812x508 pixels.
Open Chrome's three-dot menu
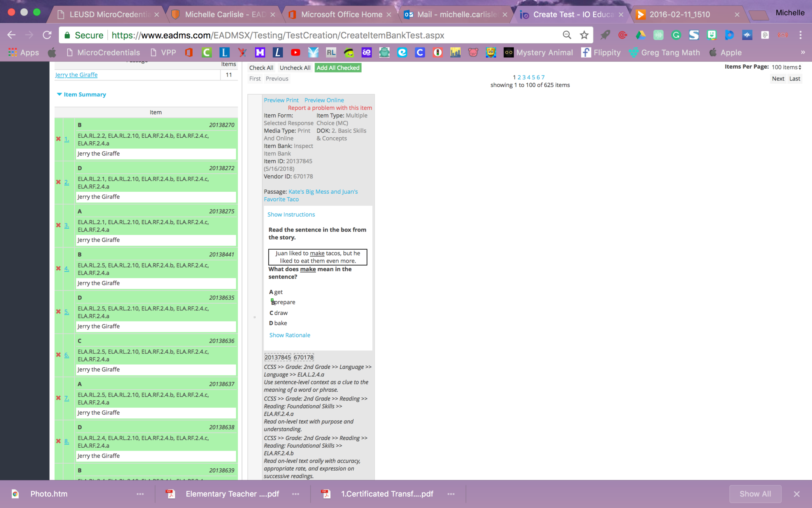click(800, 35)
